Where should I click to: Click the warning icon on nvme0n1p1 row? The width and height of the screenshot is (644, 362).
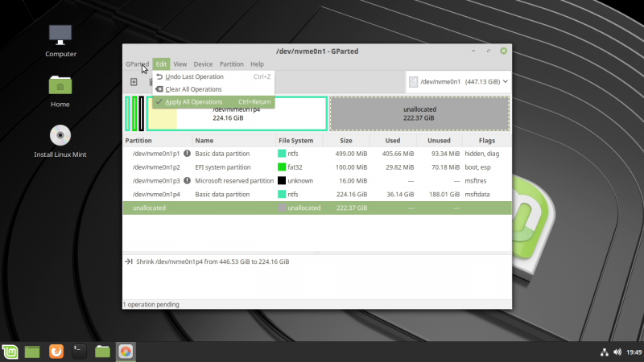pyautogui.click(x=187, y=154)
